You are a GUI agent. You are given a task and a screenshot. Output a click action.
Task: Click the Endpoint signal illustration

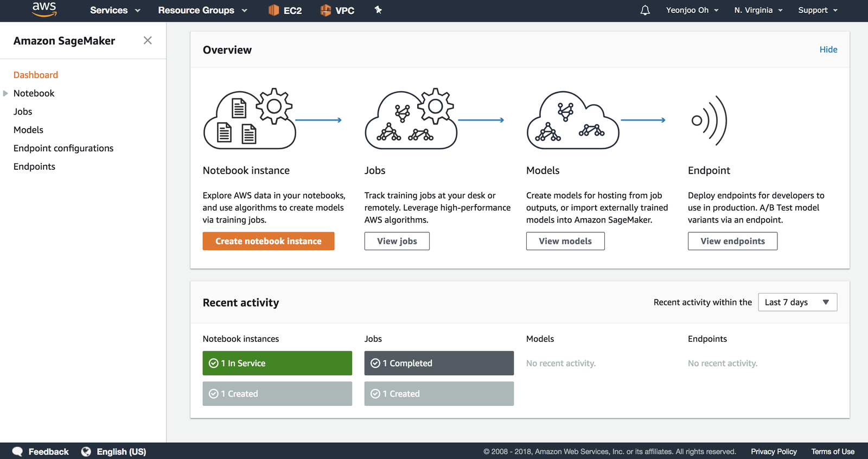tap(709, 120)
